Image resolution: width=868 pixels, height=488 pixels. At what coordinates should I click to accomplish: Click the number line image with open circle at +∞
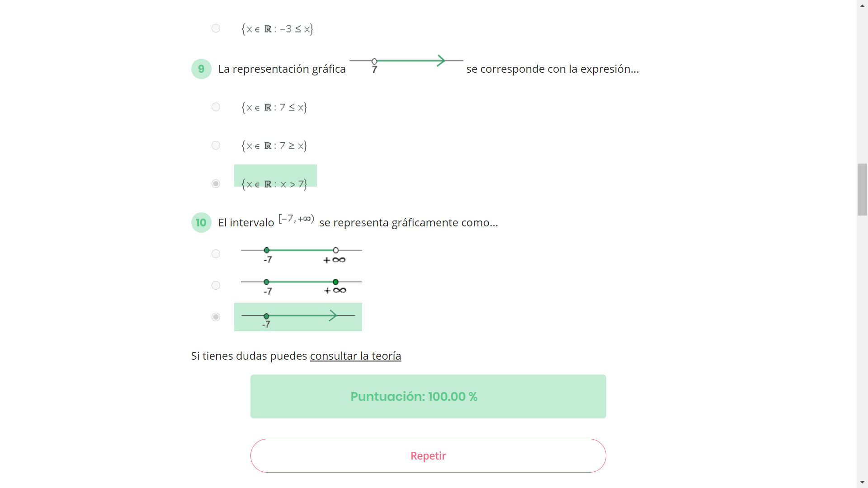coord(302,254)
